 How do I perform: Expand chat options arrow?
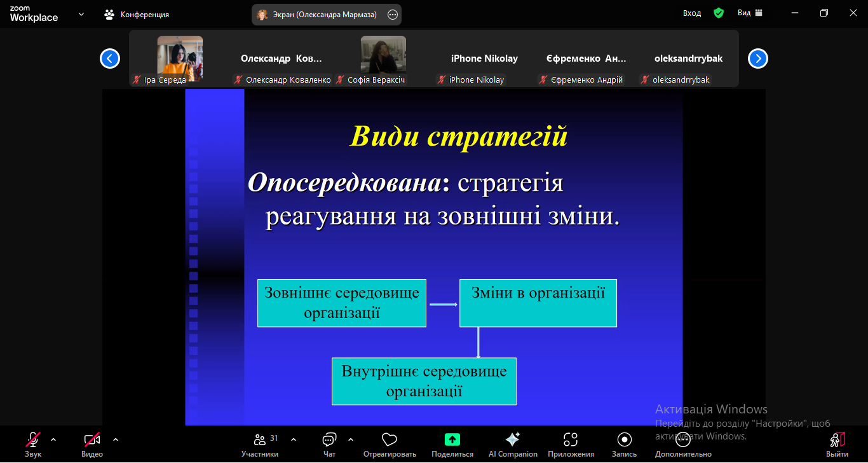pyautogui.click(x=351, y=439)
